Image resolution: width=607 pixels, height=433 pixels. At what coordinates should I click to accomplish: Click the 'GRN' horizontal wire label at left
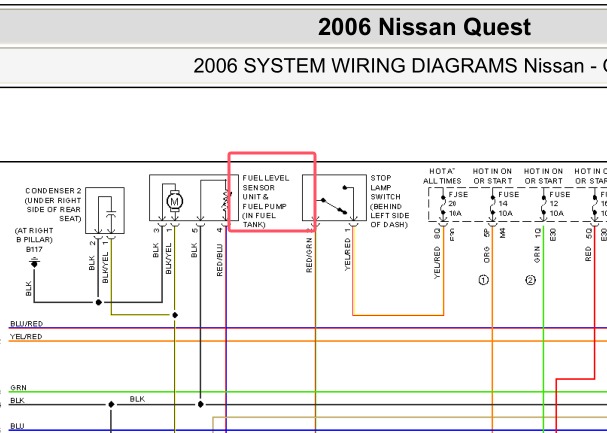coord(18,387)
